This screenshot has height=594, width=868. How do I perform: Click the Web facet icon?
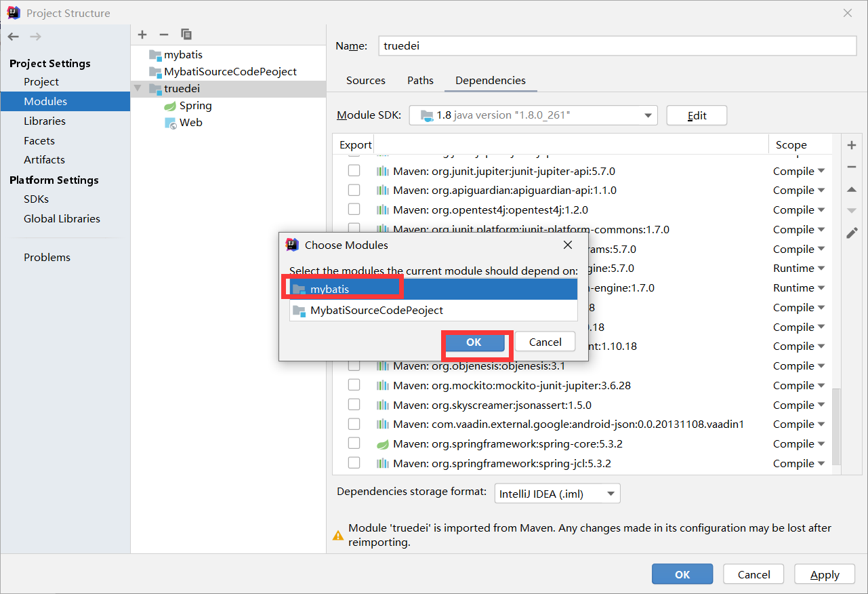(x=170, y=123)
